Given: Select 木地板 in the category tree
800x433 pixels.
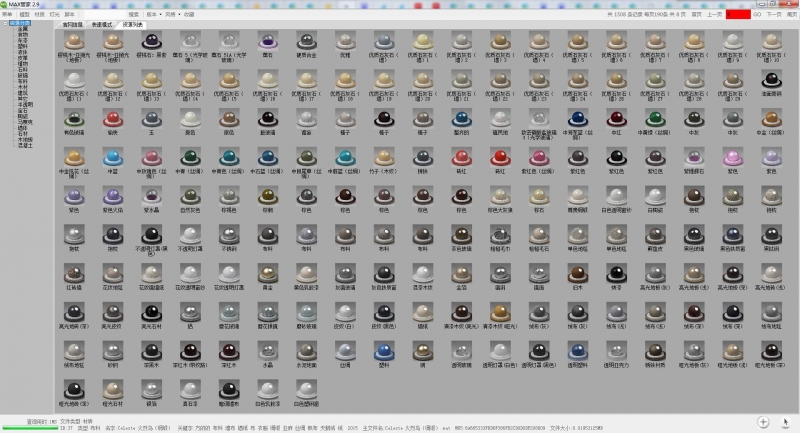Looking at the screenshot, I should coord(25,139).
